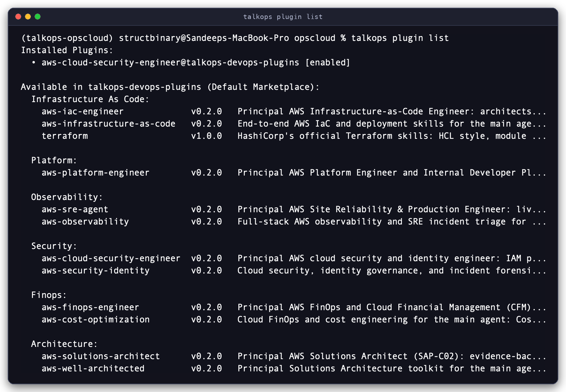Click the 'End-to-end AWS IaC' description
The width and height of the screenshot is (566, 392).
(392, 124)
